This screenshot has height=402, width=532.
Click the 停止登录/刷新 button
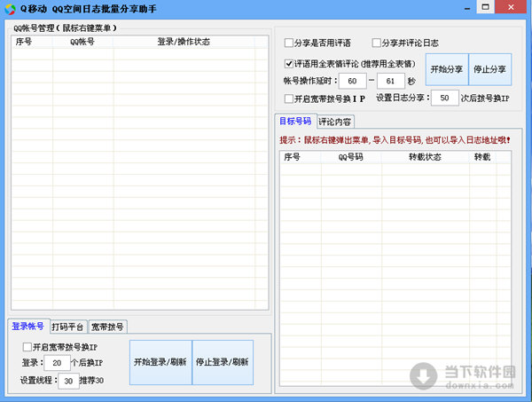pos(223,362)
